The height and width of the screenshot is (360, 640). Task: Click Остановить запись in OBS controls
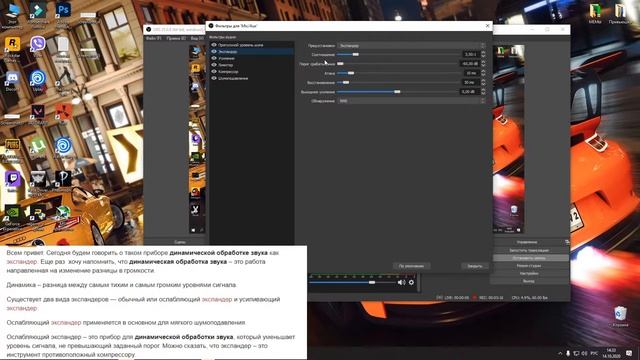tap(529, 258)
